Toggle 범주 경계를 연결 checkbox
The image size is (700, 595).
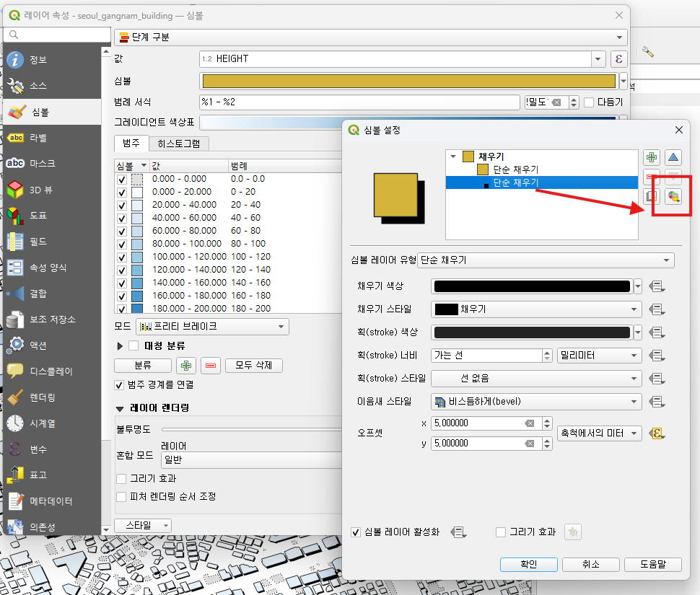click(119, 385)
